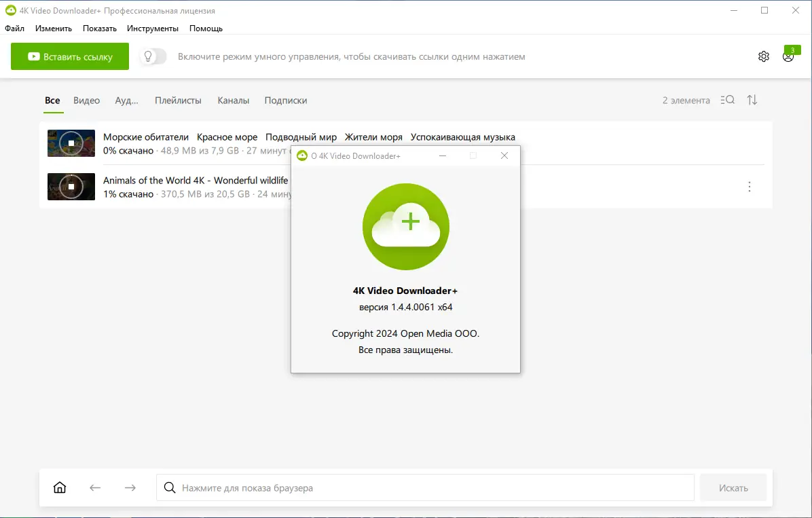The height and width of the screenshot is (518, 812).
Task: Open the settings gear icon
Action: click(x=763, y=56)
